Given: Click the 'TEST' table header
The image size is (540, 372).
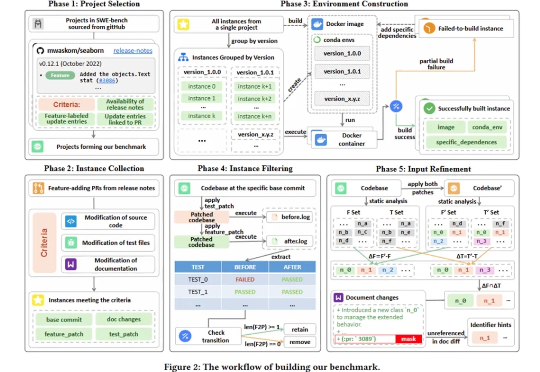Looking at the screenshot, I should [x=198, y=267].
